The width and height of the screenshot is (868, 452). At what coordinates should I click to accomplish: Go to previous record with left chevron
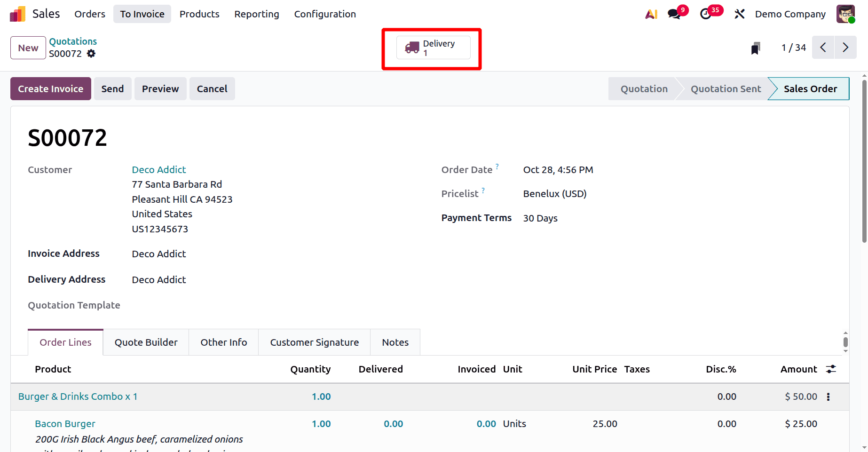coord(823,48)
